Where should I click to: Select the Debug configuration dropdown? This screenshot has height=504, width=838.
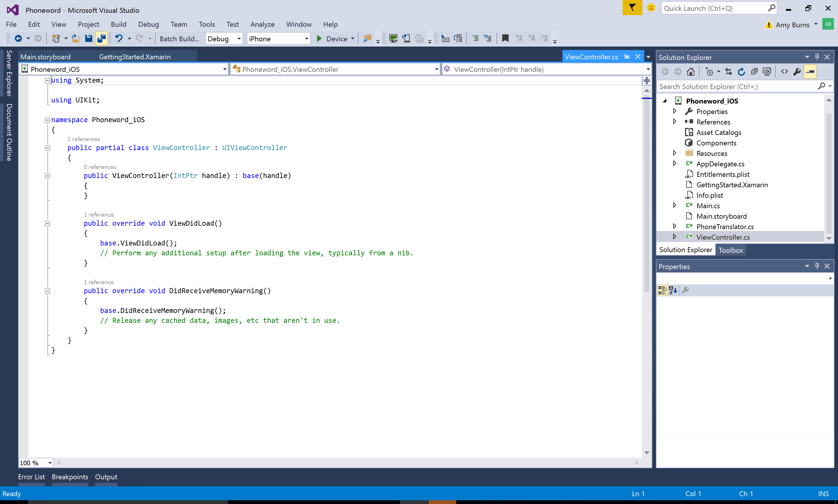[224, 38]
